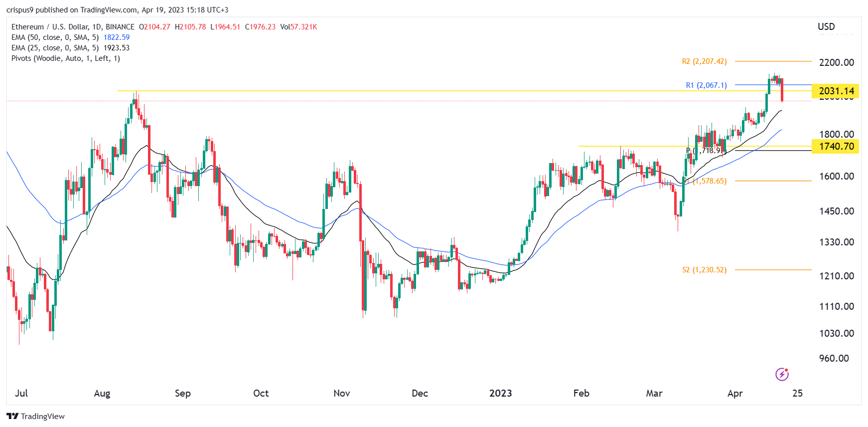The width and height of the screenshot is (868, 427).
Task: Click the high price H2105.78
Action: click(x=190, y=27)
